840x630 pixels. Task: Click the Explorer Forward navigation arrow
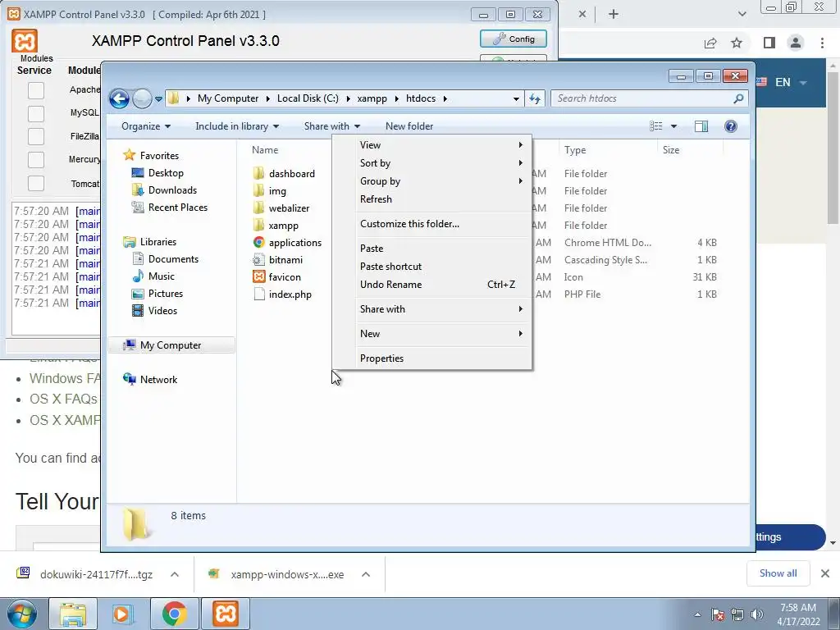142,98
